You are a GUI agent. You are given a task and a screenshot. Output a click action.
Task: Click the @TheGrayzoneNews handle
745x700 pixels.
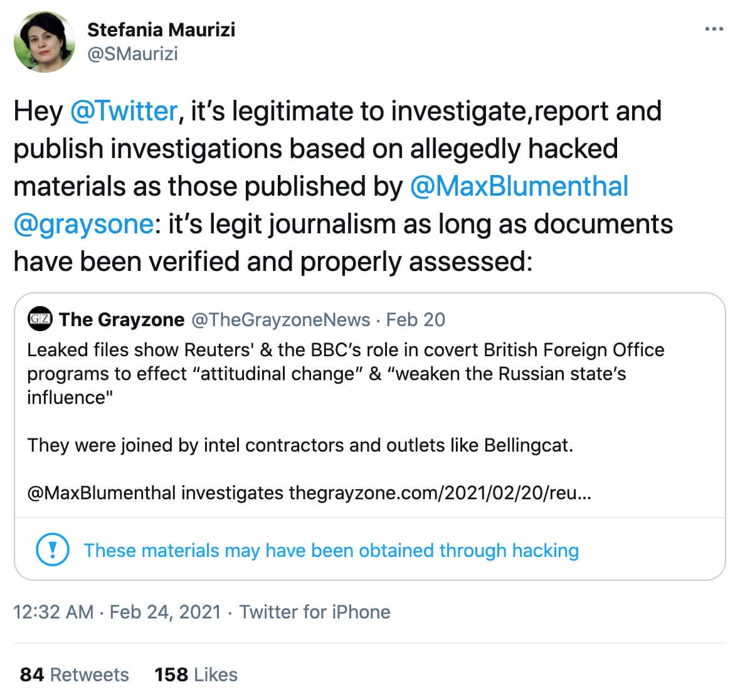point(280,319)
